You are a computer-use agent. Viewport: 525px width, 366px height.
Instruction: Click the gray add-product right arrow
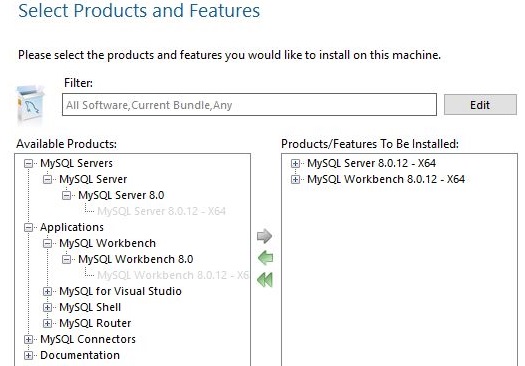tap(265, 236)
